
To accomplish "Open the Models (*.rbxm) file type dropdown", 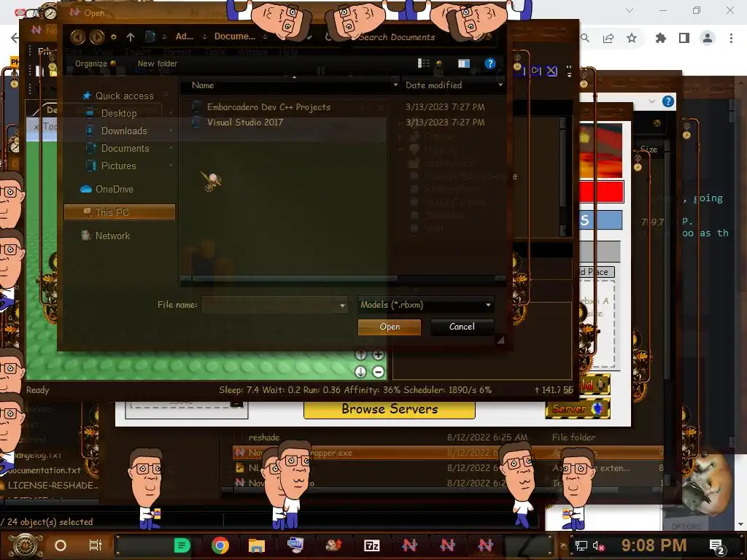I will click(425, 305).
